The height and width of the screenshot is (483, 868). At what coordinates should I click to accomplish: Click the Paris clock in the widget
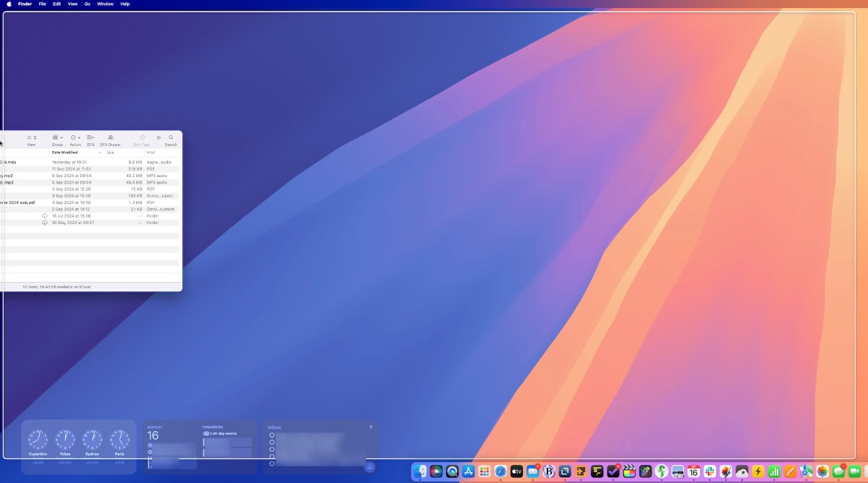119,440
